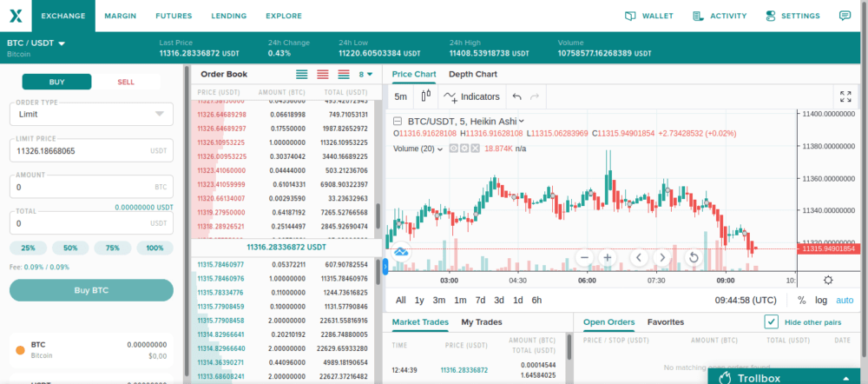
Task: Click the Buy BTC button
Action: pos(91,290)
